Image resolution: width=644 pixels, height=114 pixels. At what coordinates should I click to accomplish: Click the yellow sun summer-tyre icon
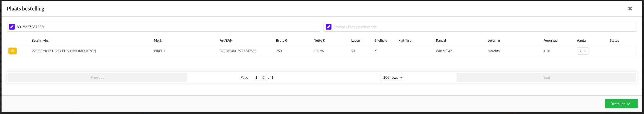pyautogui.click(x=13, y=51)
